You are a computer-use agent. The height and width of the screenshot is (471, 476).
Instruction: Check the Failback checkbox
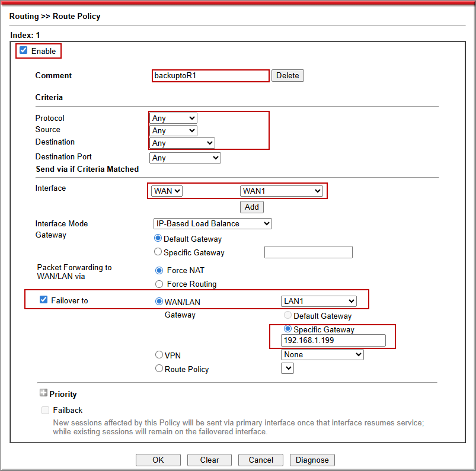pos(46,410)
